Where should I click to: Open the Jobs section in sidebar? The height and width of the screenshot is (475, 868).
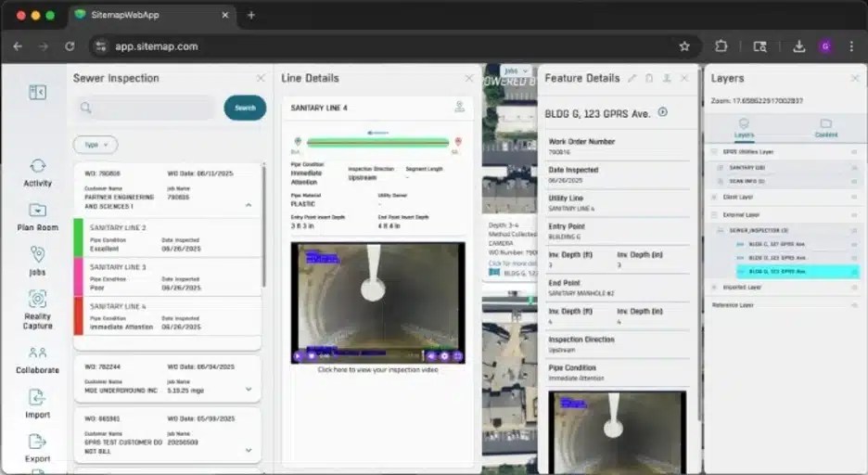37,262
